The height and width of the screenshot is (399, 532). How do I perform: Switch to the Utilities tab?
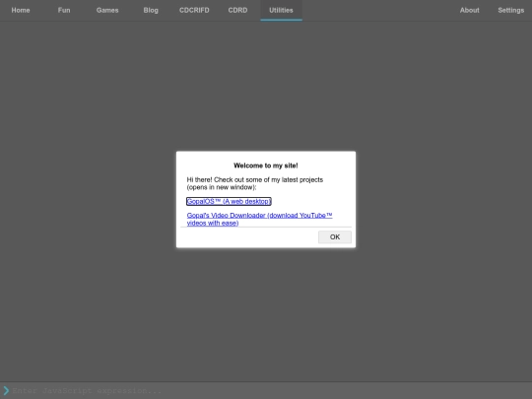[281, 10]
